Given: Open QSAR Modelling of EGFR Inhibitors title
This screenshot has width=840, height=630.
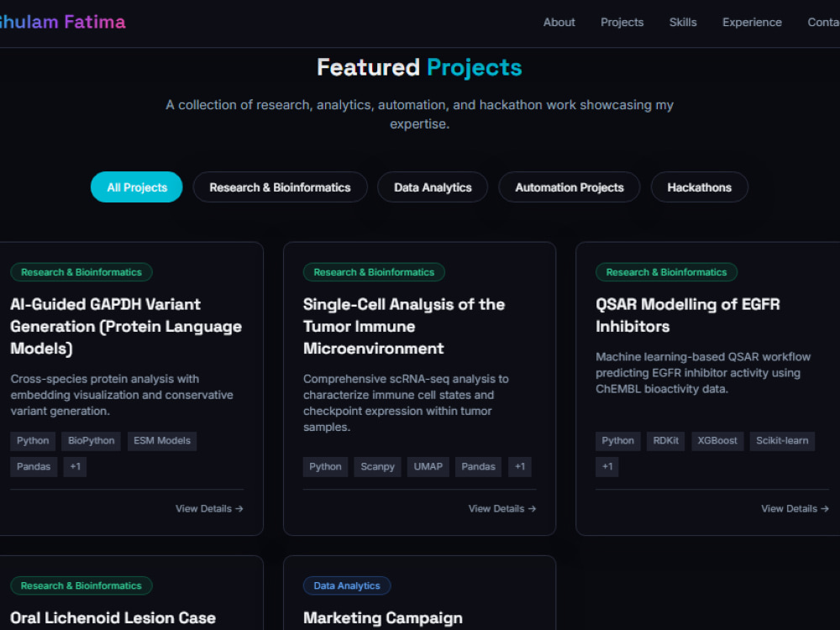Looking at the screenshot, I should pyautogui.click(x=688, y=315).
